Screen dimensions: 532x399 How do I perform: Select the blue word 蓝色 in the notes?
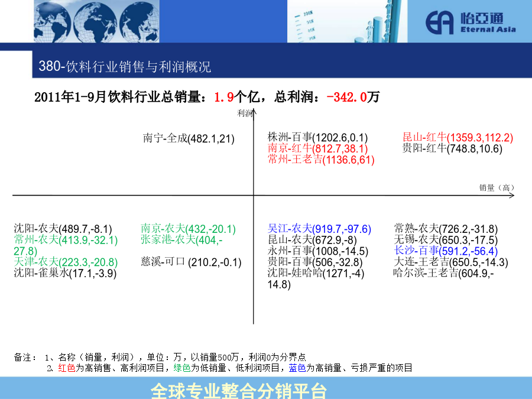click(x=297, y=368)
